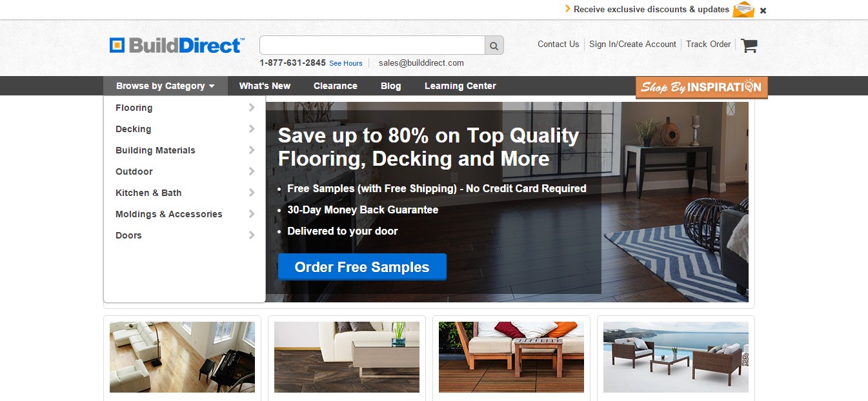This screenshot has height=401, width=868.
Task: Expand the Decking category arrow
Action: click(252, 129)
